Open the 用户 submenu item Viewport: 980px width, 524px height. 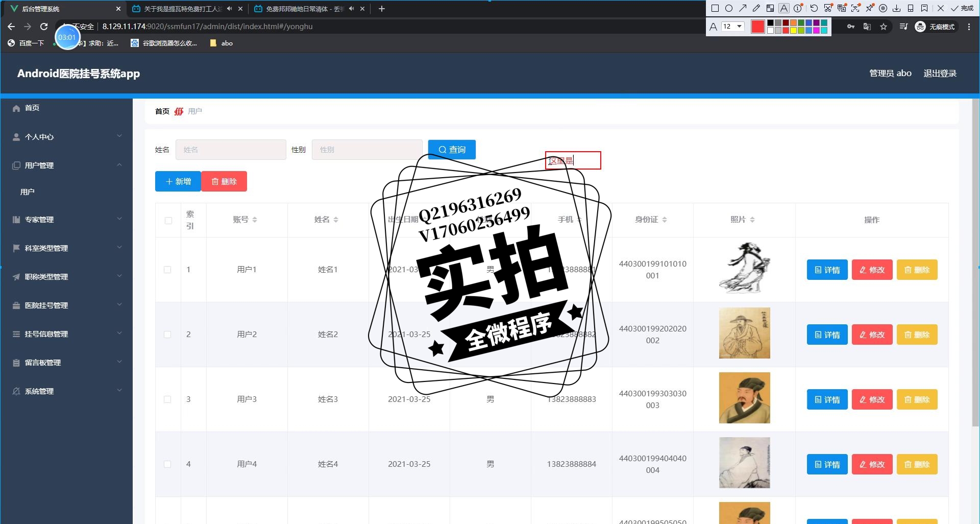click(x=66, y=192)
